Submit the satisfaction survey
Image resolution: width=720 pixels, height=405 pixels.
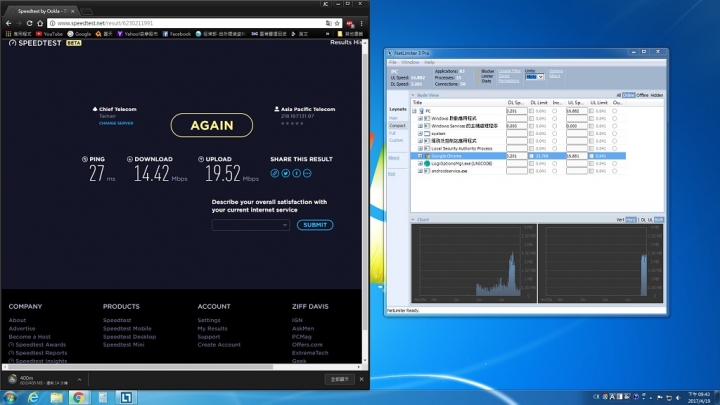315,225
